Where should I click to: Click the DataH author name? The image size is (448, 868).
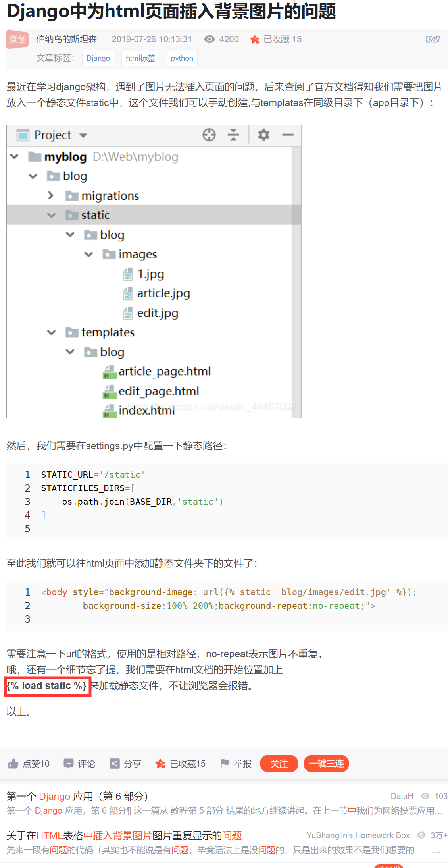click(402, 796)
